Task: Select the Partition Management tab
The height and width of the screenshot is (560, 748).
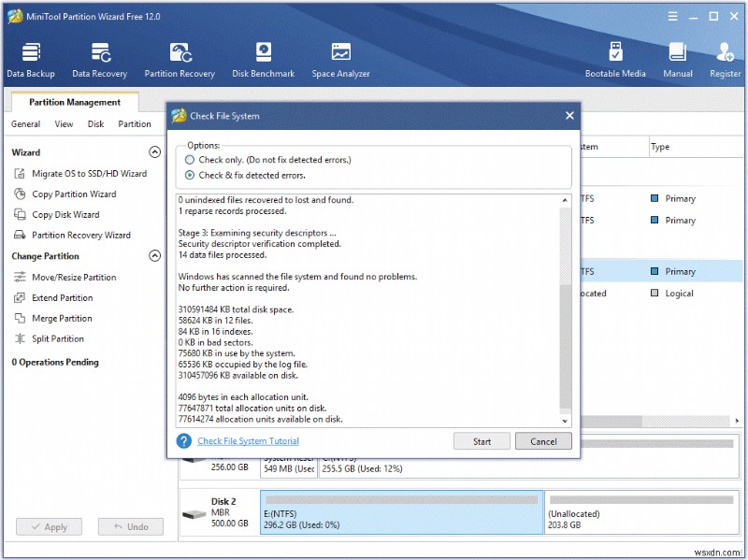Action: pos(73,102)
